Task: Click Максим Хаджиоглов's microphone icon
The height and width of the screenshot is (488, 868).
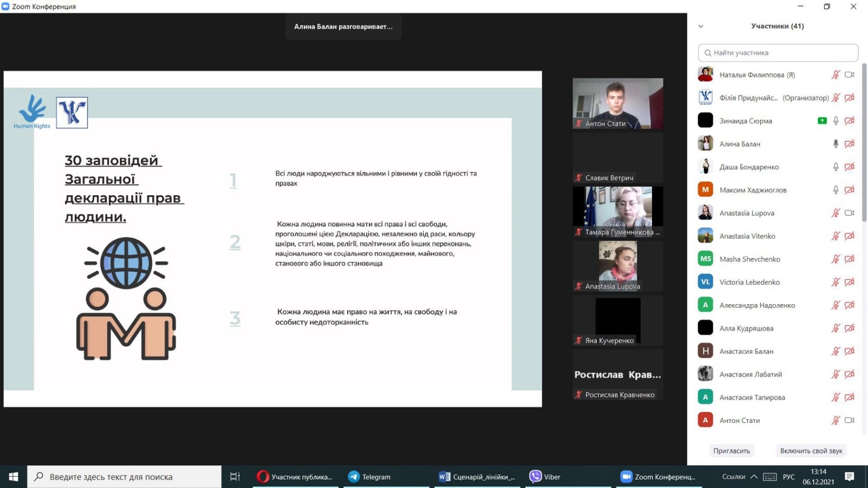Action: [836, 190]
